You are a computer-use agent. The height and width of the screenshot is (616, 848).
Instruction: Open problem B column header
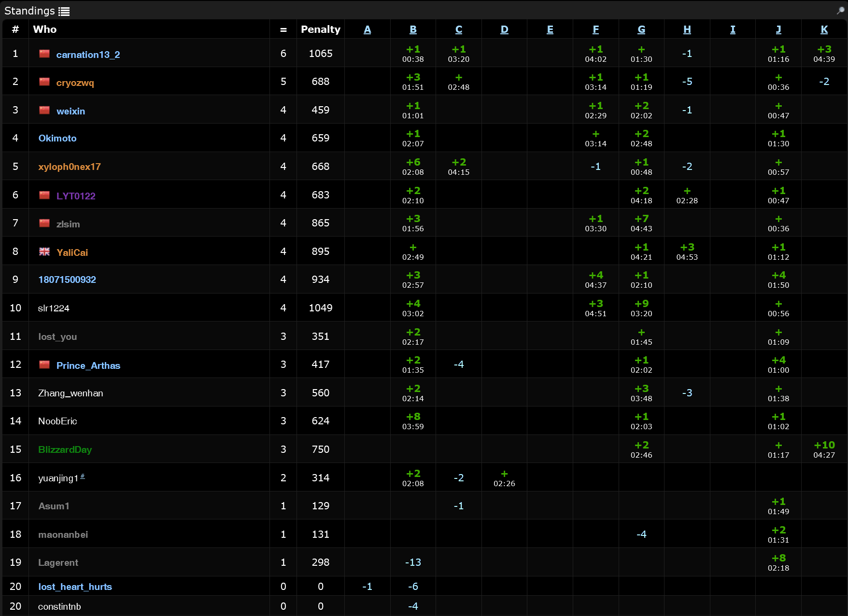tap(413, 29)
